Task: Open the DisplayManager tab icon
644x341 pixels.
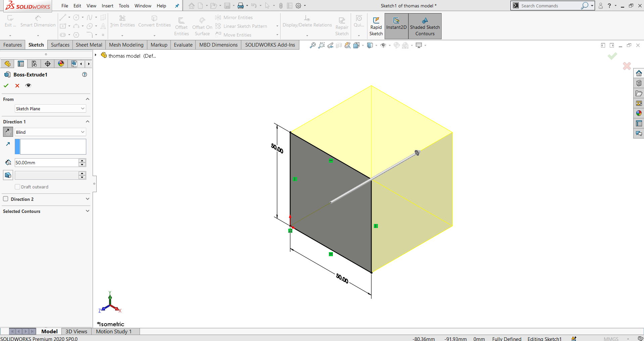Action: tap(61, 64)
